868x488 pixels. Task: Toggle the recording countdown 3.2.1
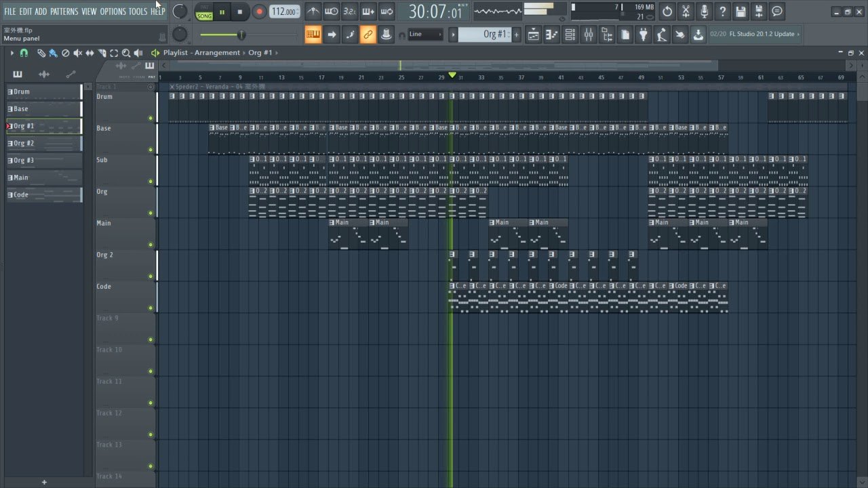(350, 12)
